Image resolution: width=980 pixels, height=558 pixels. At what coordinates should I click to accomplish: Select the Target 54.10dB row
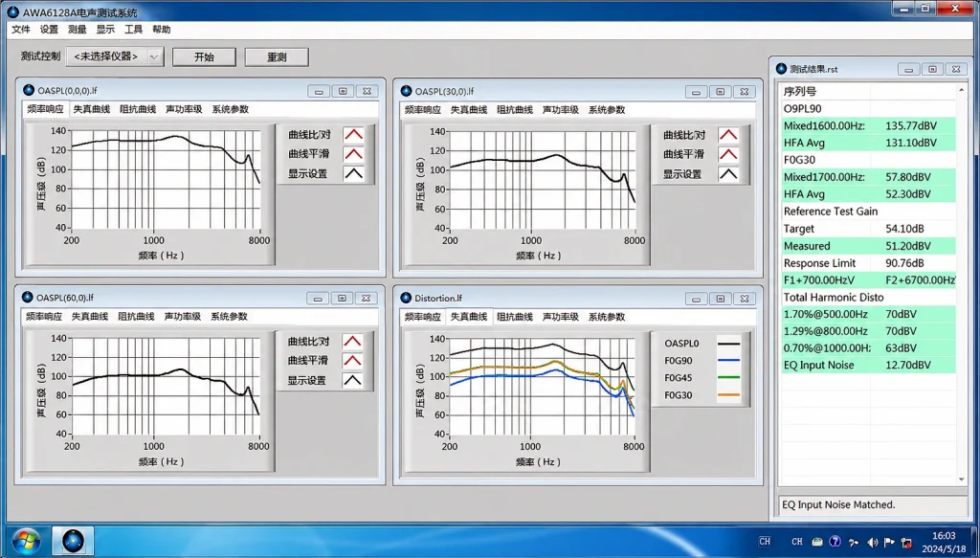pyautogui.click(x=869, y=229)
